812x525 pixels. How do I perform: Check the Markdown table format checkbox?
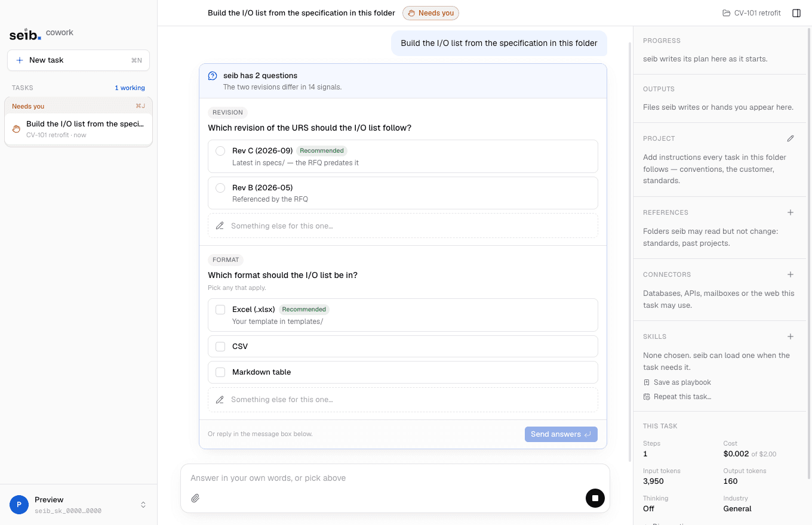click(x=220, y=372)
